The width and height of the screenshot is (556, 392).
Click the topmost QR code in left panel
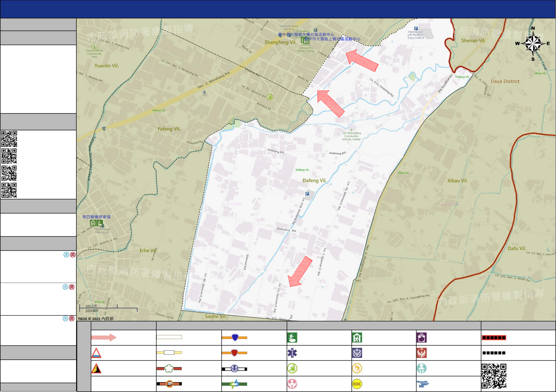pos(9,139)
